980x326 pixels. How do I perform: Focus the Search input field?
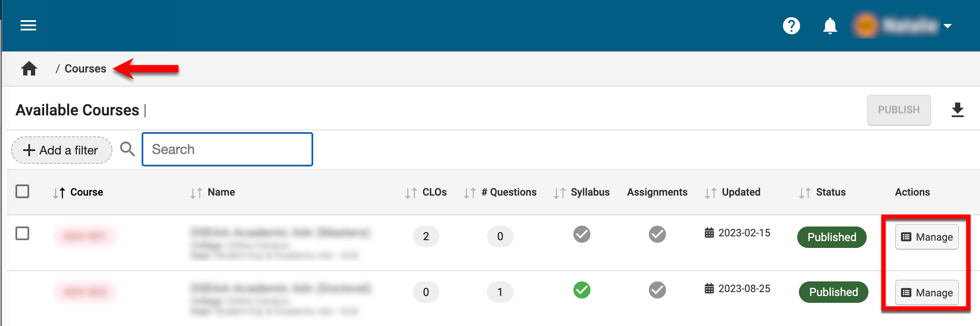pos(227,149)
